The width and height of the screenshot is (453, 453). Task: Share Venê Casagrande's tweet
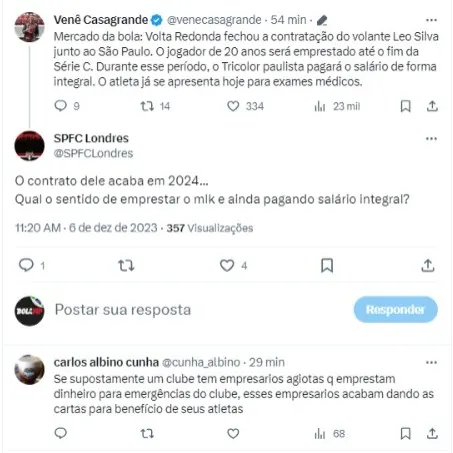pos(432,106)
